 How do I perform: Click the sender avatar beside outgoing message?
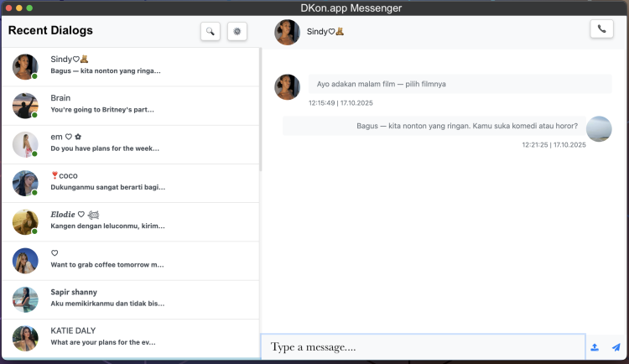(x=599, y=129)
